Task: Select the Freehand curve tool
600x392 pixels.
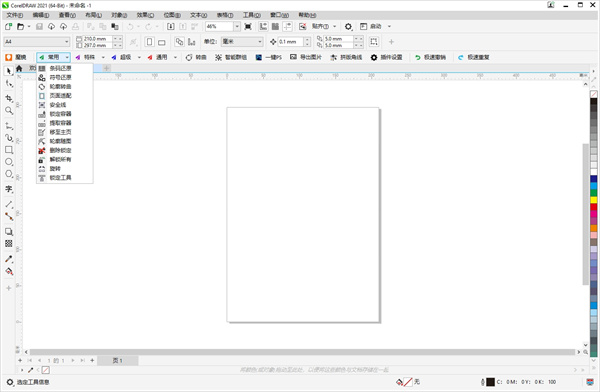Action: [x=9, y=126]
